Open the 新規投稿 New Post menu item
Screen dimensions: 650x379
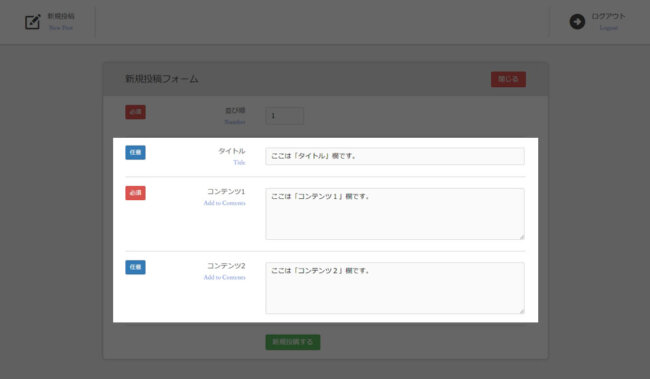[x=61, y=22]
